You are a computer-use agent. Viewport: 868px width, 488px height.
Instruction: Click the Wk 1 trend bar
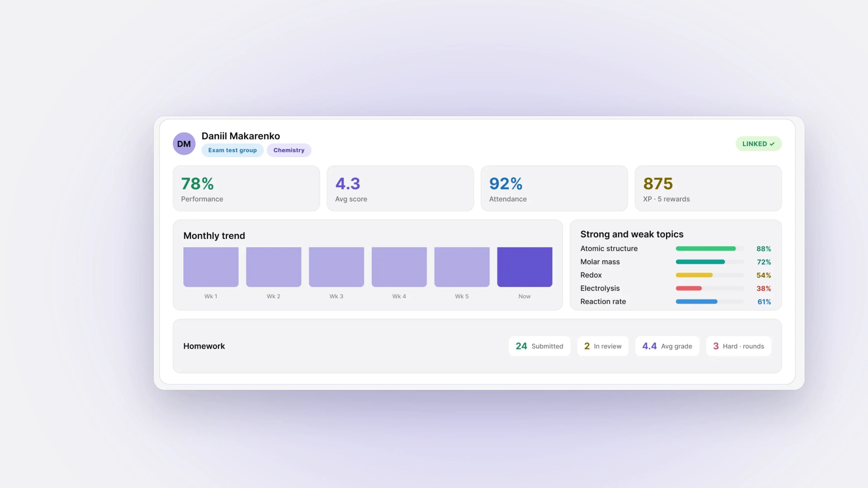(x=211, y=267)
